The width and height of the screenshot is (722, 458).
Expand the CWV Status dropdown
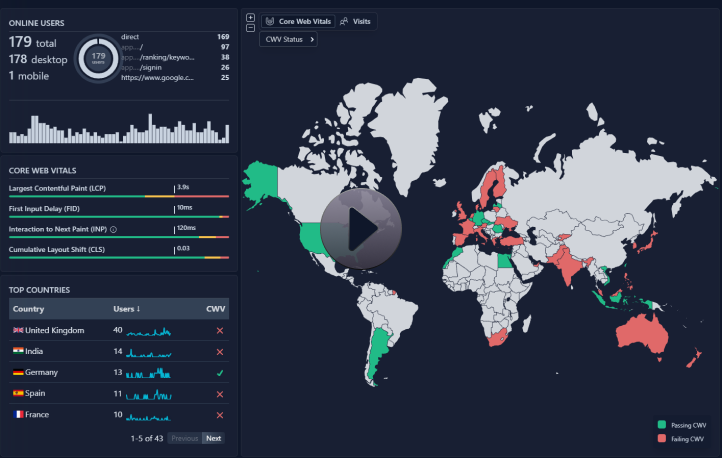click(289, 39)
